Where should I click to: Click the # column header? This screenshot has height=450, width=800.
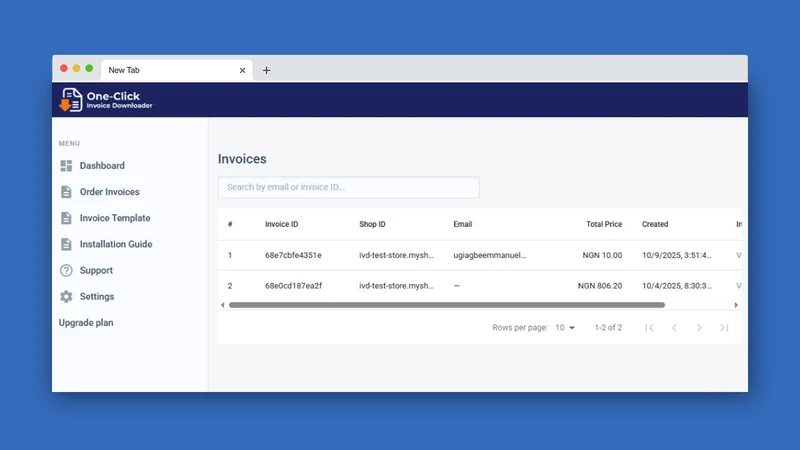pos(230,224)
